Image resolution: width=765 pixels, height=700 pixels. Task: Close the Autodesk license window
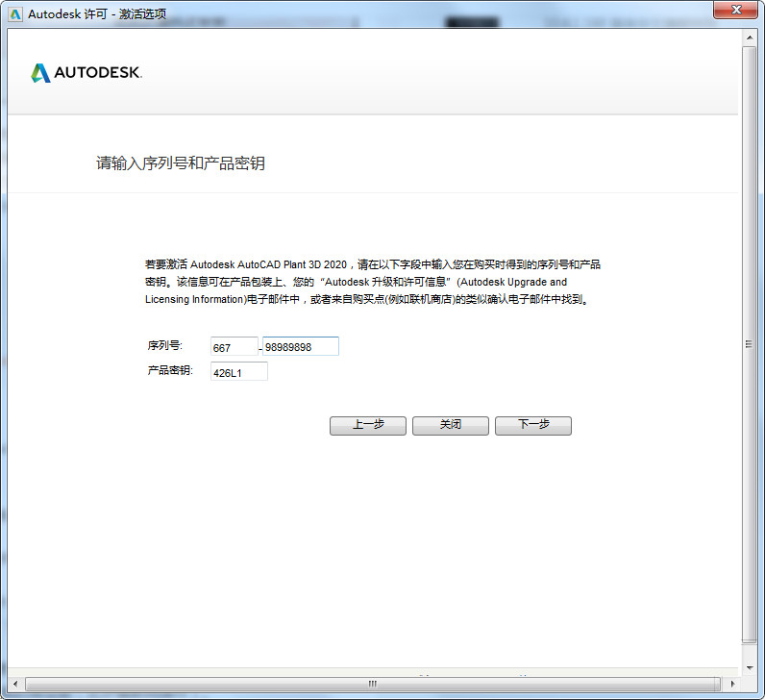point(736,10)
